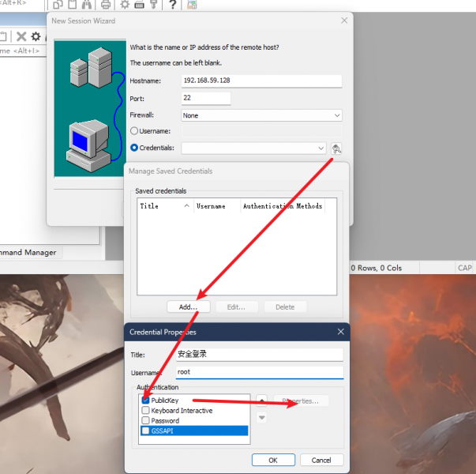Click the SecureFX launch icon in the toolbar

[x=192, y=5]
